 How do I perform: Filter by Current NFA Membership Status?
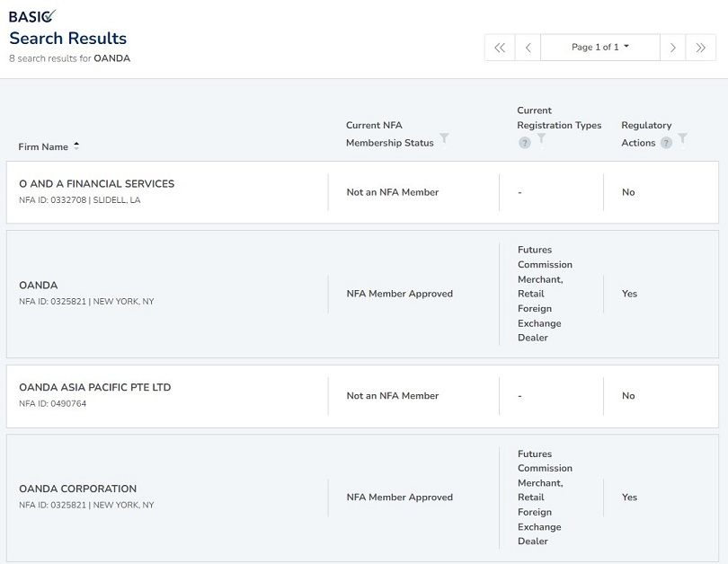click(x=444, y=137)
